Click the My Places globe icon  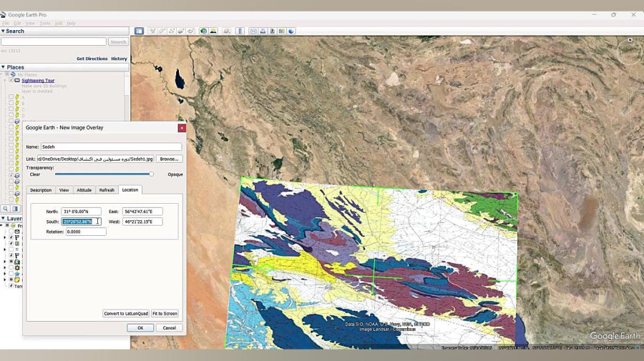click(13, 74)
